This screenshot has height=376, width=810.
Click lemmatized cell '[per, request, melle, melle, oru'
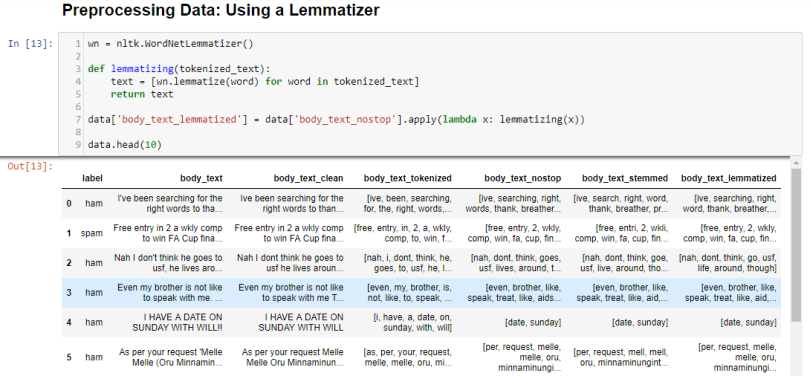pos(737,357)
